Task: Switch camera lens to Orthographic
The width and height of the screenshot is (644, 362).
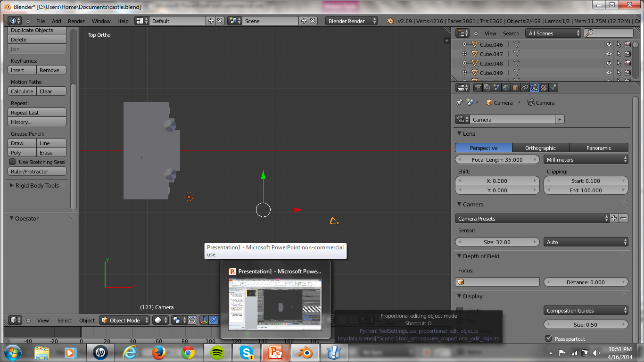Action: 541,148
